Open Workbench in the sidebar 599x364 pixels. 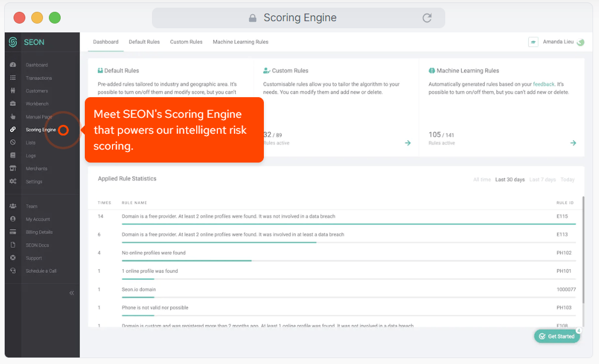(x=37, y=104)
